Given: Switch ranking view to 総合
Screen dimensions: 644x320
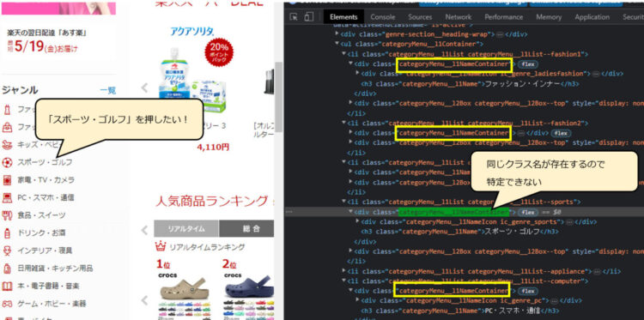Looking at the screenshot, I should pyautogui.click(x=246, y=228).
